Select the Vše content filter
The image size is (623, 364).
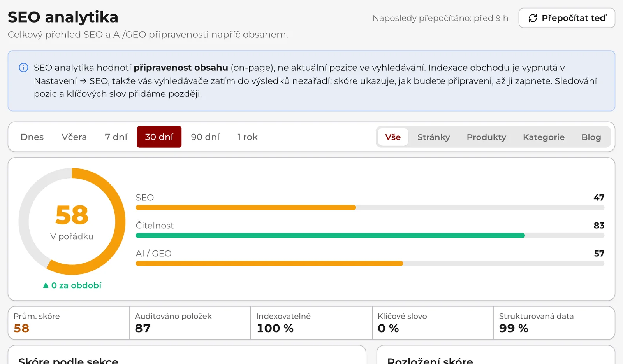[x=393, y=137]
